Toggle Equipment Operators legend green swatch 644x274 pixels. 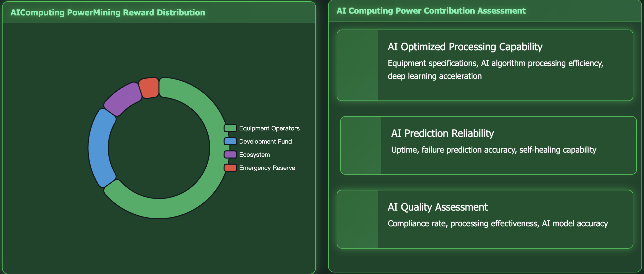(230, 128)
